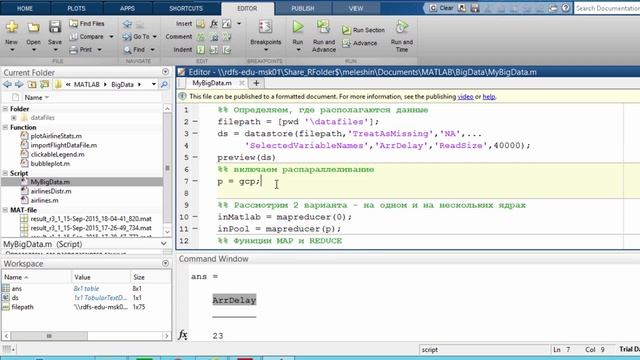
Task: Open the Go To navigation tool
Action: tap(136, 37)
